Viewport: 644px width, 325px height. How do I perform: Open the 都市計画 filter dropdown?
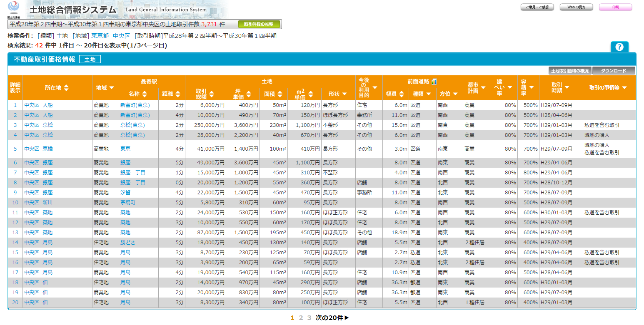tap(483, 87)
